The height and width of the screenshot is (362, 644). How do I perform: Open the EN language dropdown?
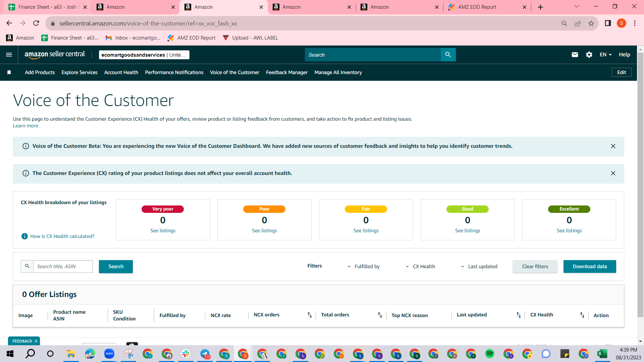click(x=606, y=55)
